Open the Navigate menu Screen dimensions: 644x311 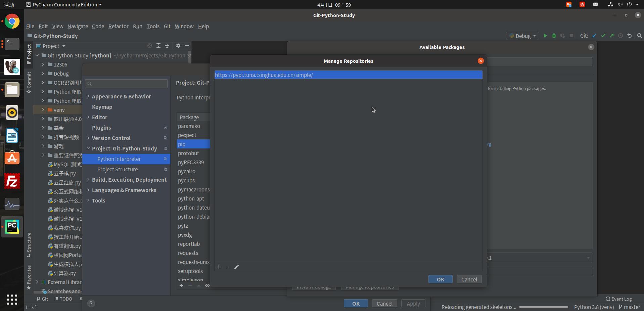78,26
